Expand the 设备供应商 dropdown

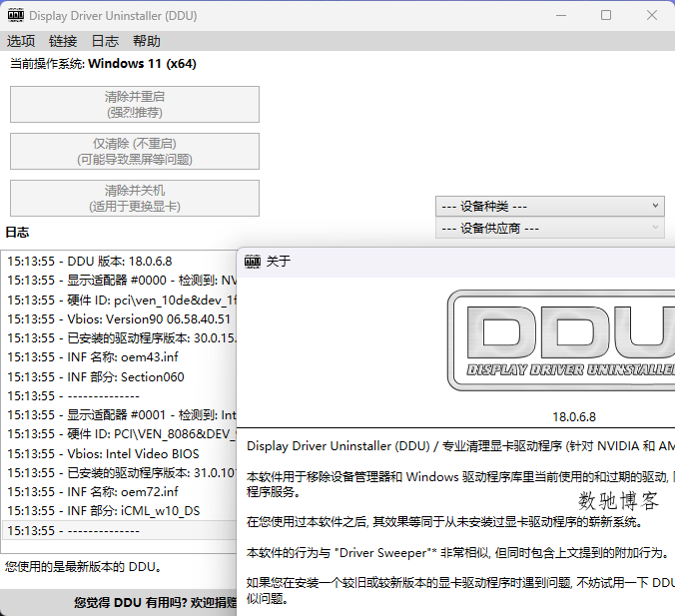[550, 229]
